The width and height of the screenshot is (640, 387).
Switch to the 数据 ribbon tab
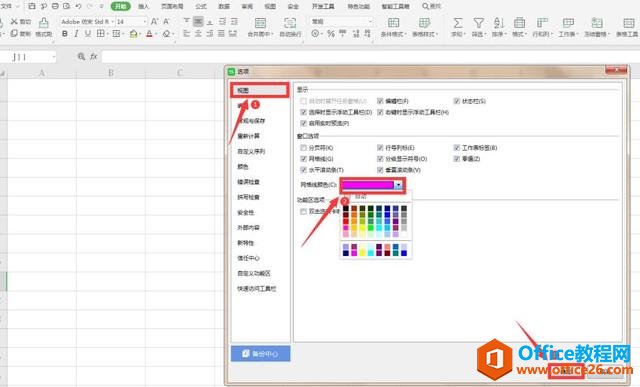point(224,7)
